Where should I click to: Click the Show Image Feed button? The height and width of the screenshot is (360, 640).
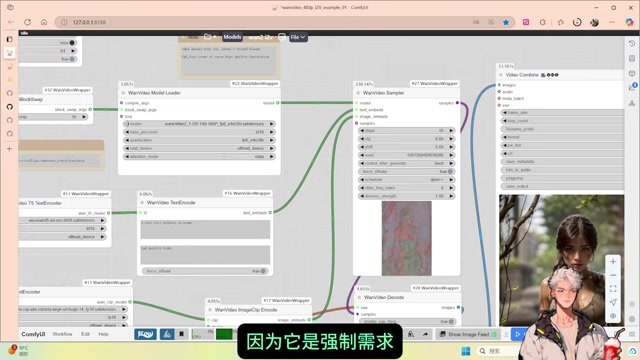[x=468, y=334]
